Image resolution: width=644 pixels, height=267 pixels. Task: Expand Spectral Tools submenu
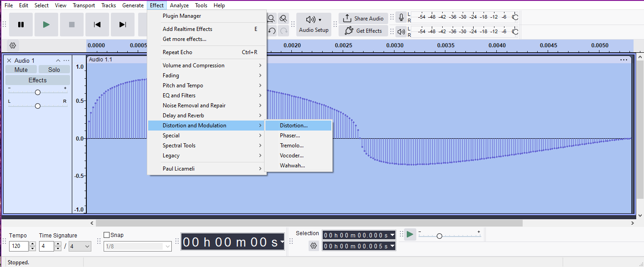(207, 146)
